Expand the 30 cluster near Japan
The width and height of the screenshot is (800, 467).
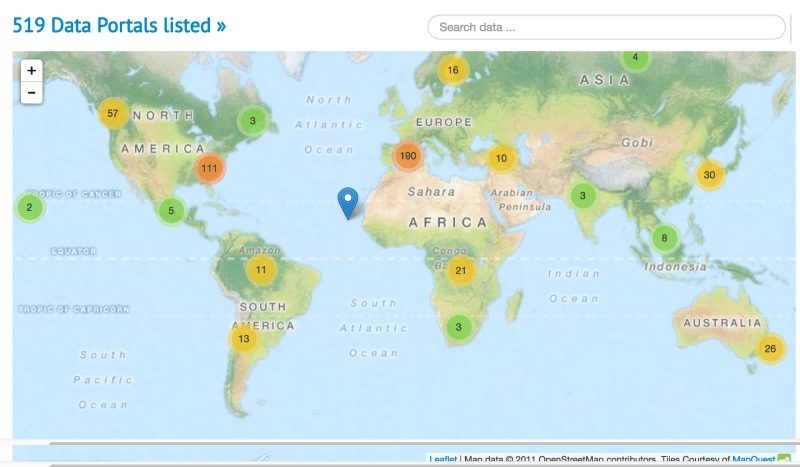[x=710, y=175]
